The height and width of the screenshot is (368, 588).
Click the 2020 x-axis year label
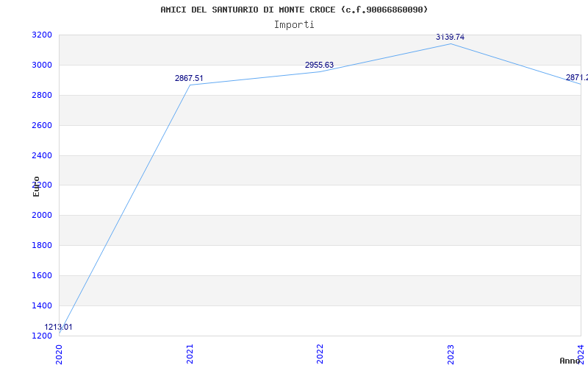[60, 354]
